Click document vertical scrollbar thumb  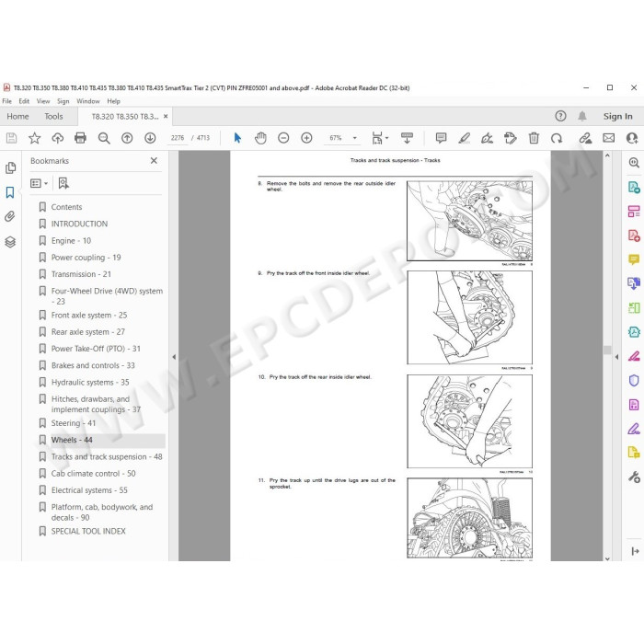coord(607,350)
